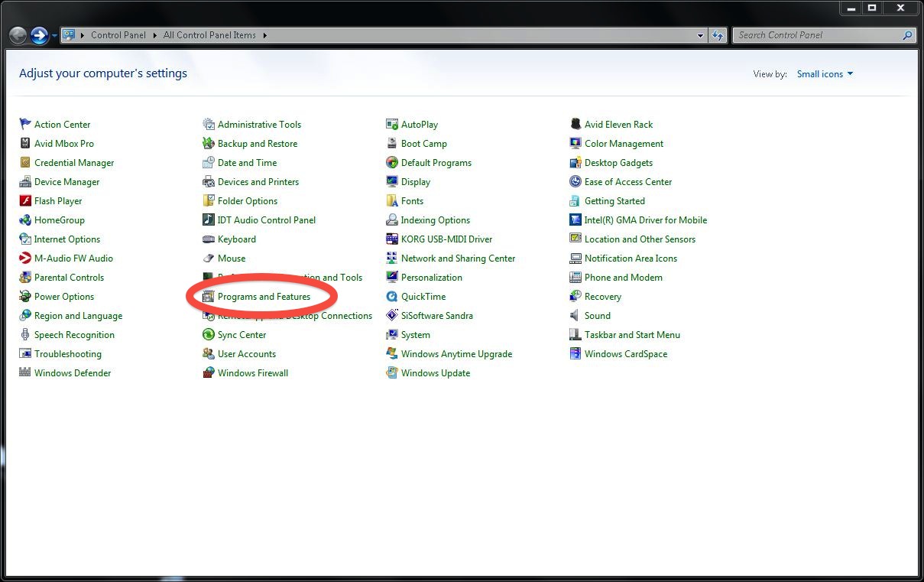Click the KORG USB-MIDI Driver icon
Viewport: 924px width, 582px height.
[392, 239]
